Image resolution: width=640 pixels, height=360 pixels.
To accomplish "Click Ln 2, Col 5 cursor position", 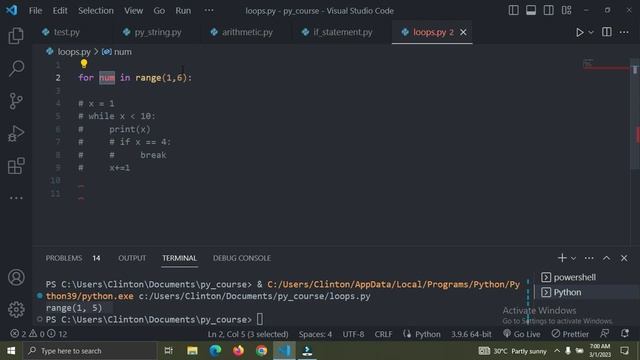I will click(248, 334).
